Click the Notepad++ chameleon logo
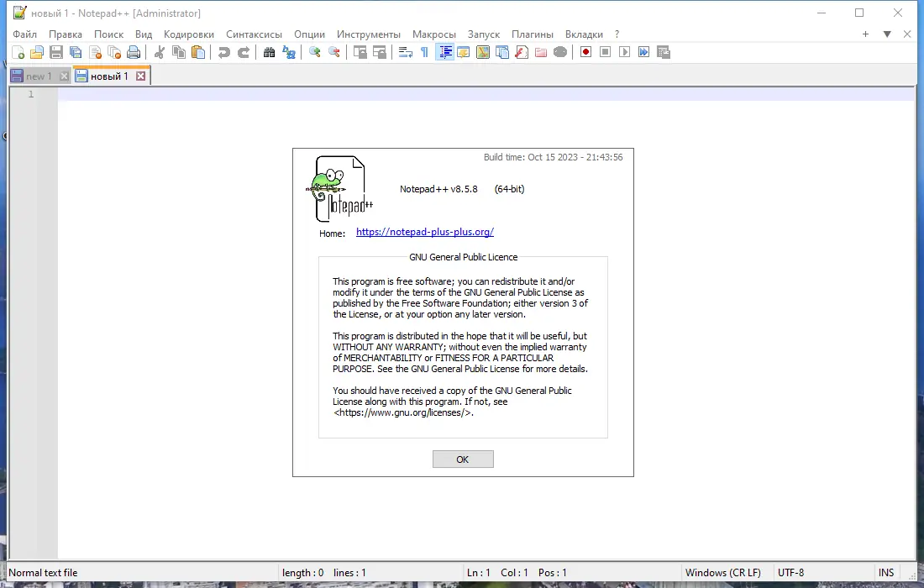The width and height of the screenshot is (924, 588). (x=339, y=188)
